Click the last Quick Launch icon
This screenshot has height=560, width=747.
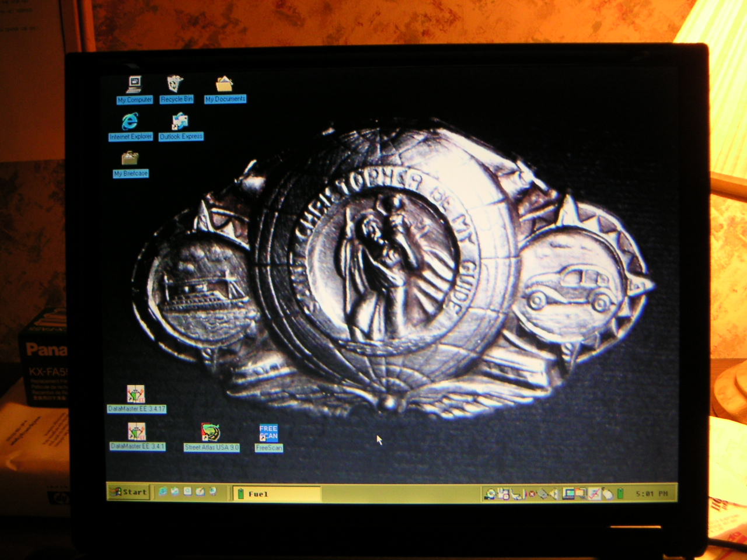(x=213, y=492)
